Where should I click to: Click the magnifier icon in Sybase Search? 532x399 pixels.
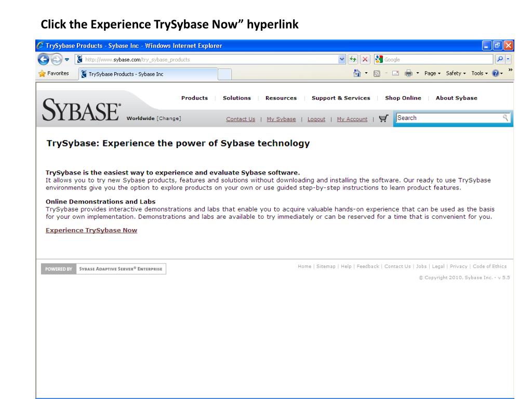pos(506,118)
